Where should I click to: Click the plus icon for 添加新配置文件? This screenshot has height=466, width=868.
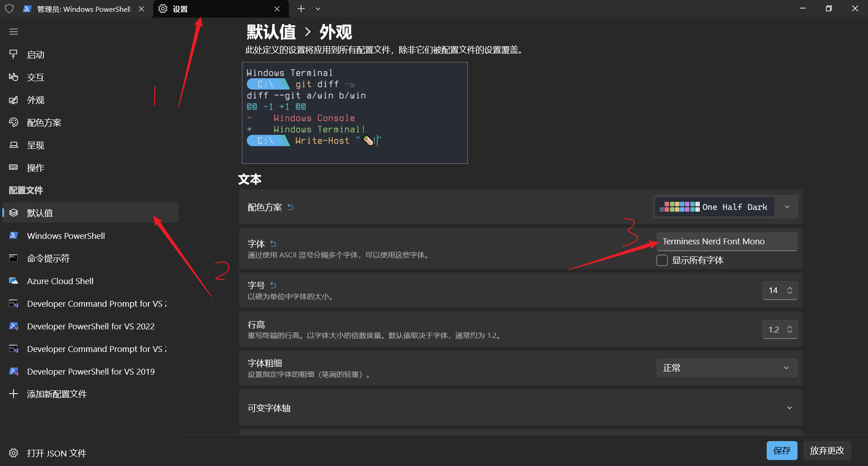pos(14,394)
